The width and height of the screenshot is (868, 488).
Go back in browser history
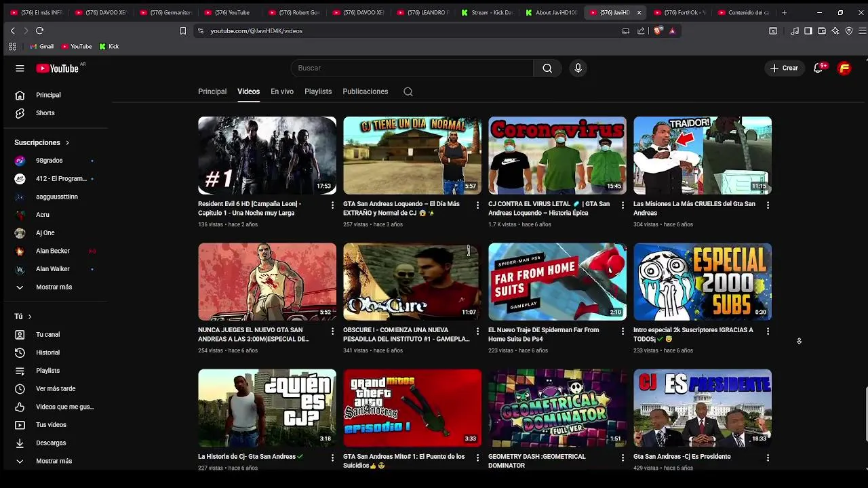click(12, 30)
